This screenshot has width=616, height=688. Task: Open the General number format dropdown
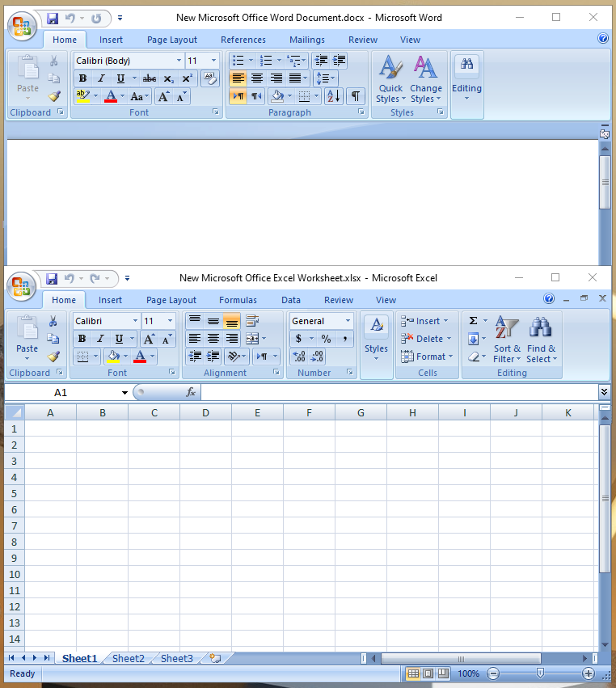(348, 321)
